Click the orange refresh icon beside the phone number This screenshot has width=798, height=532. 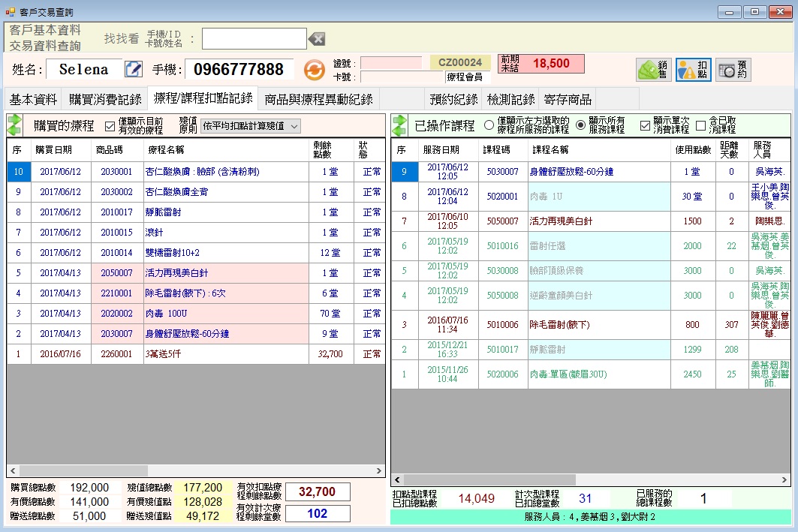(x=314, y=70)
